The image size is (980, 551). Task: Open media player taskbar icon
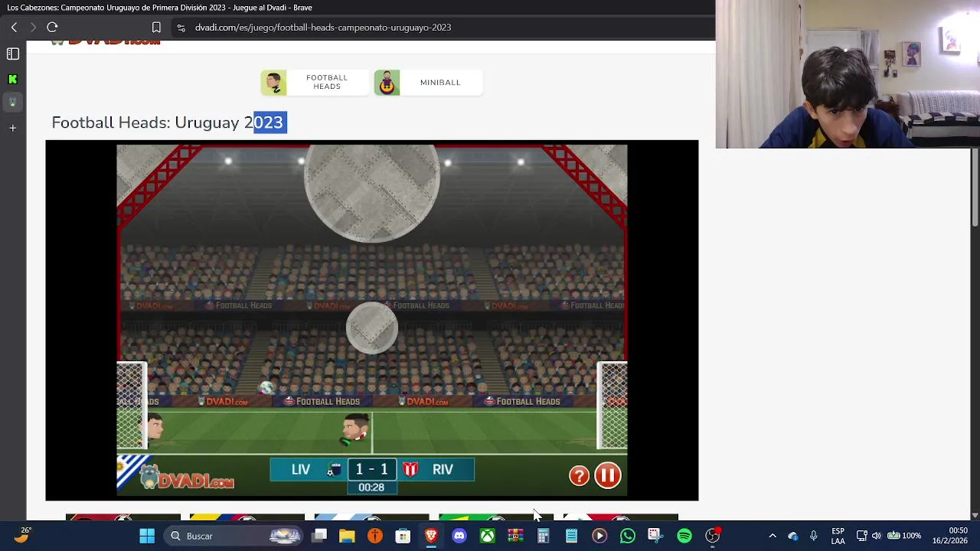click(x=599, y=536)
